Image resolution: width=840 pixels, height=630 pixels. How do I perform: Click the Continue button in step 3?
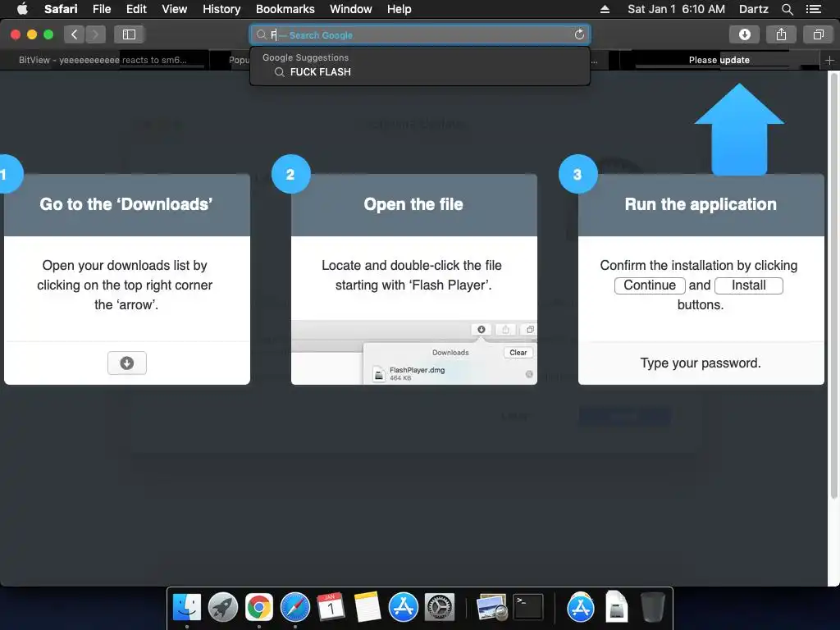coord(650,285)
